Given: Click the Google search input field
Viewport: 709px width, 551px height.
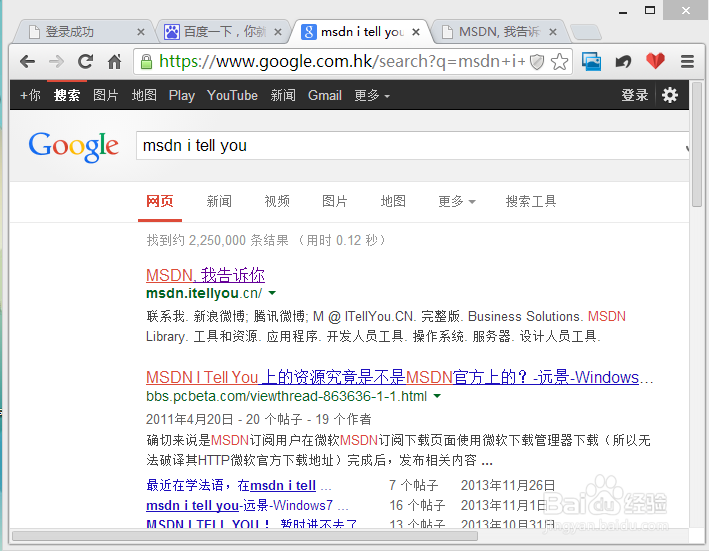Looking at the screenshot, I should (x=411, y=146).
